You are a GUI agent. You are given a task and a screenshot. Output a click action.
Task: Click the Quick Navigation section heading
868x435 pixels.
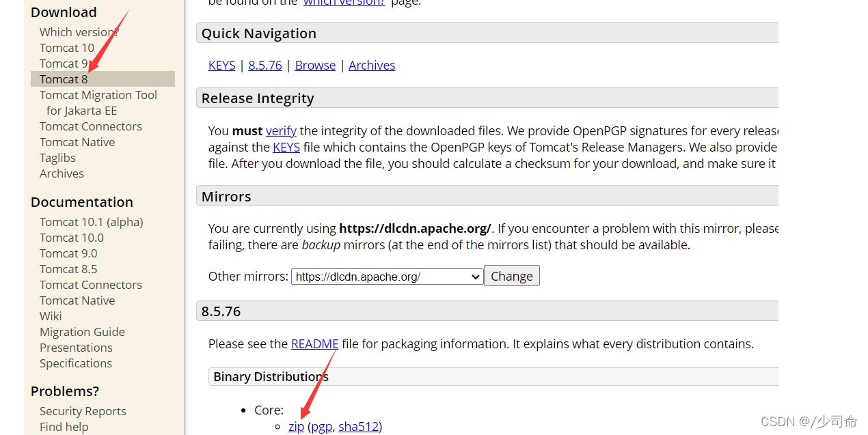[x=259, y=33]
